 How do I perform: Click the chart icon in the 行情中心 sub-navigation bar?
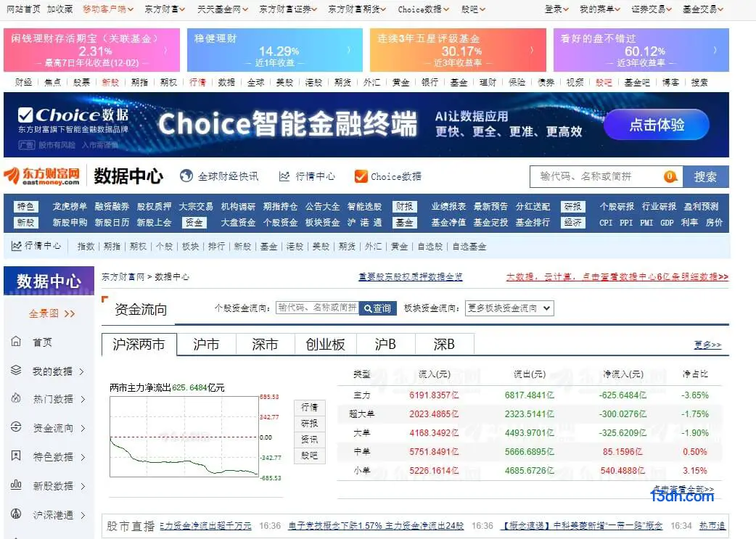click(x=16, y=247)
